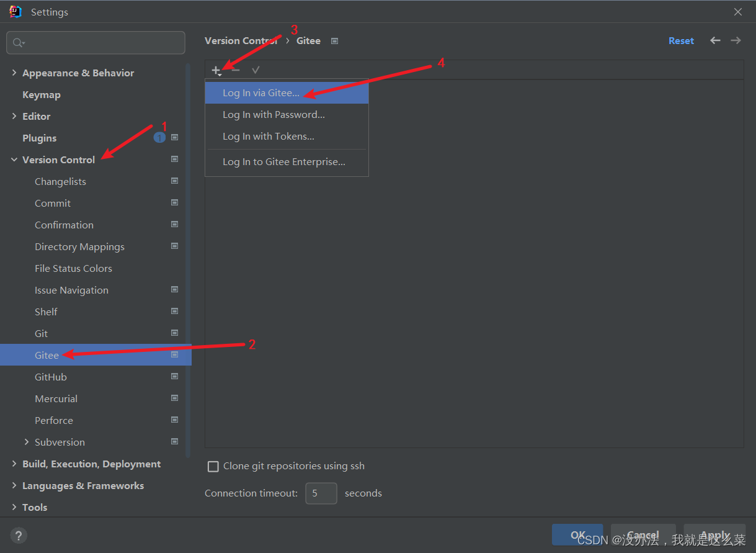Click the Connection timeout value field

point(321,493)
